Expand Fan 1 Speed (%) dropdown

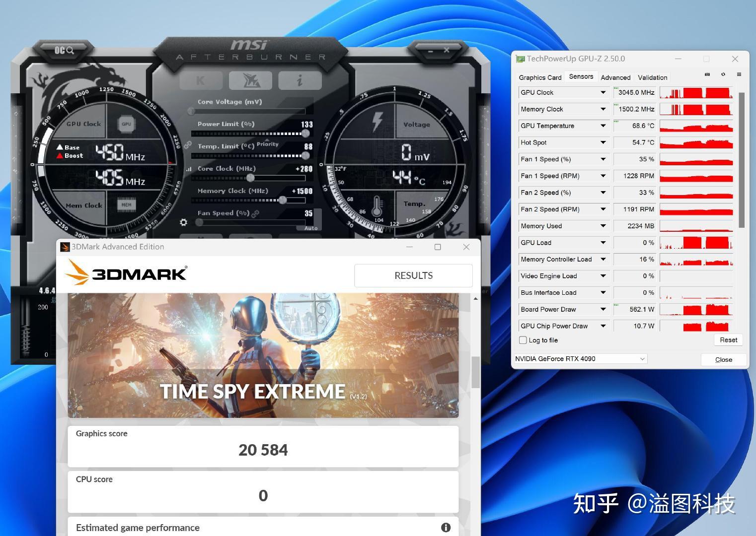[603, 159]
